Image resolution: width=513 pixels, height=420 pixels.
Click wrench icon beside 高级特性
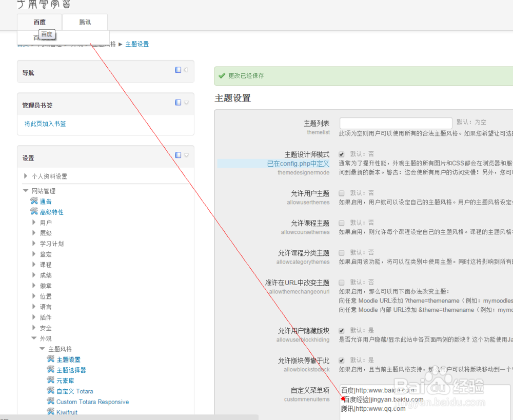(34, 211)
